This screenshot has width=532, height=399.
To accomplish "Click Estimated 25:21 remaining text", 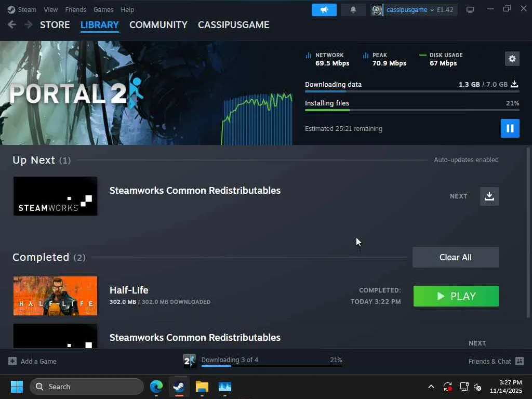I will (x=343, y=129).
